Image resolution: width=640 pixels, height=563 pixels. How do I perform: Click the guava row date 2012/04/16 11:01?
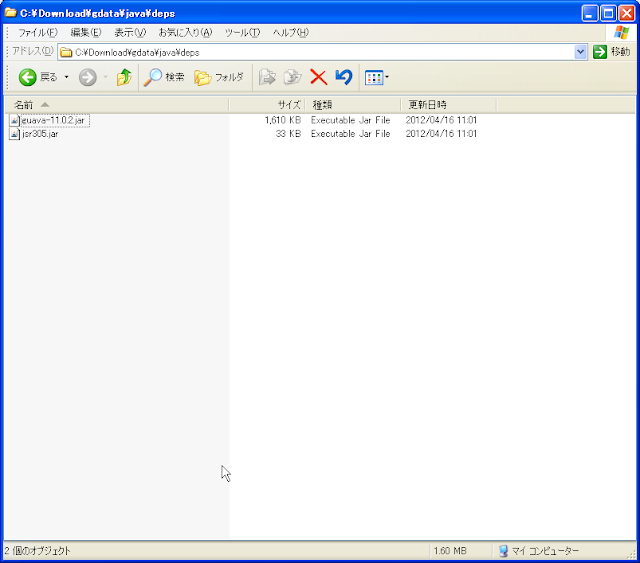[x=441, y=120]
